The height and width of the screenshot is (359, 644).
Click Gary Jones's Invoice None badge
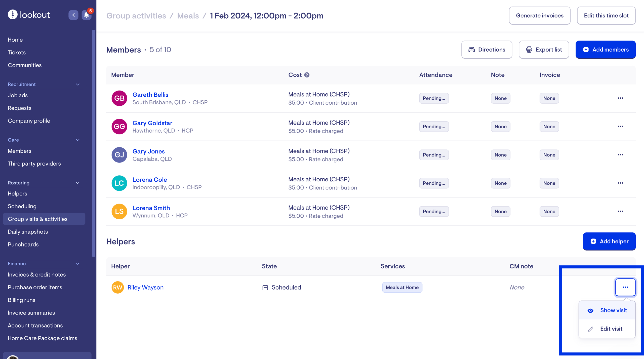[549, 155]
